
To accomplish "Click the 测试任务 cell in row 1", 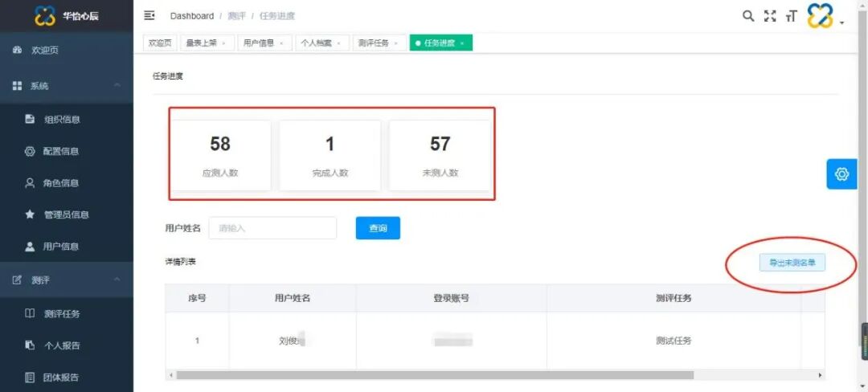I will (x=674, y=341).
